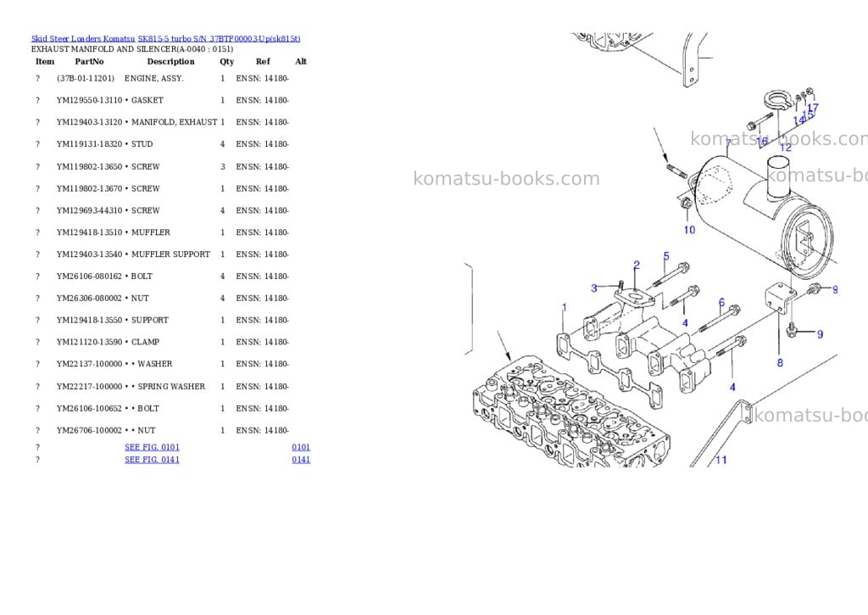Click callout number 2 on the diagram

click(637, 266)
